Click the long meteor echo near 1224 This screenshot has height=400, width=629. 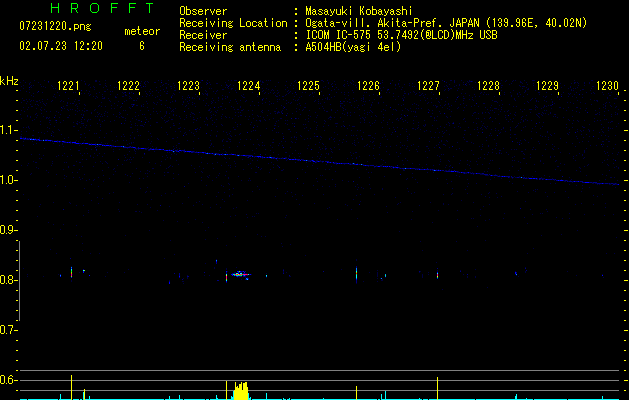coord(241,275)
